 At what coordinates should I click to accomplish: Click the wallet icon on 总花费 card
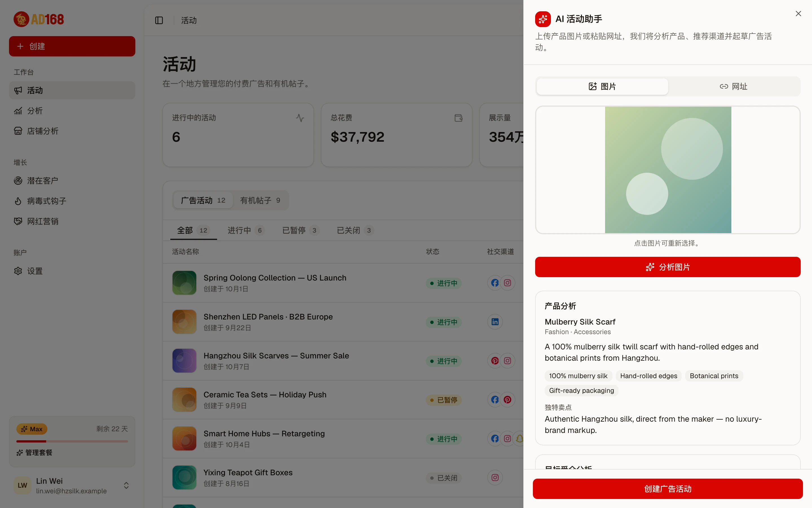click(x=458, y=118)
